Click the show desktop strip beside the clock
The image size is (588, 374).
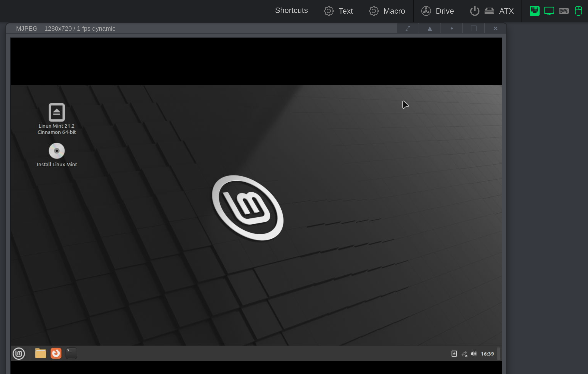(499, 354)
